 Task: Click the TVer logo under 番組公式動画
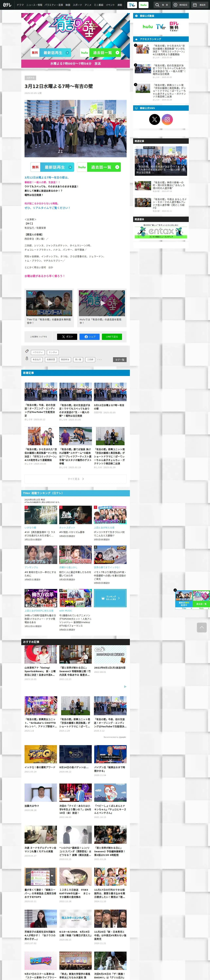coord(161,27)
